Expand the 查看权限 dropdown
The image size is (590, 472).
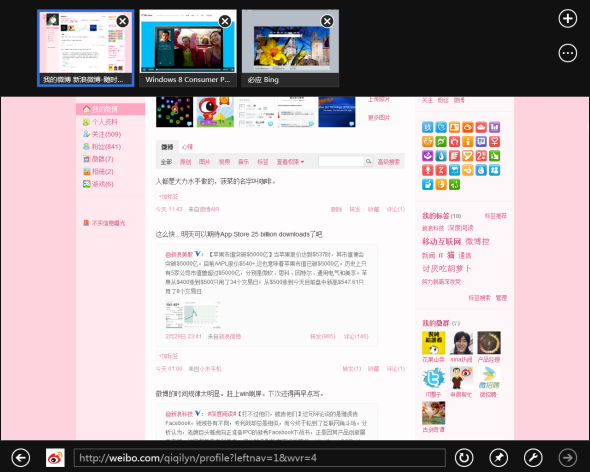coord(290,162)
